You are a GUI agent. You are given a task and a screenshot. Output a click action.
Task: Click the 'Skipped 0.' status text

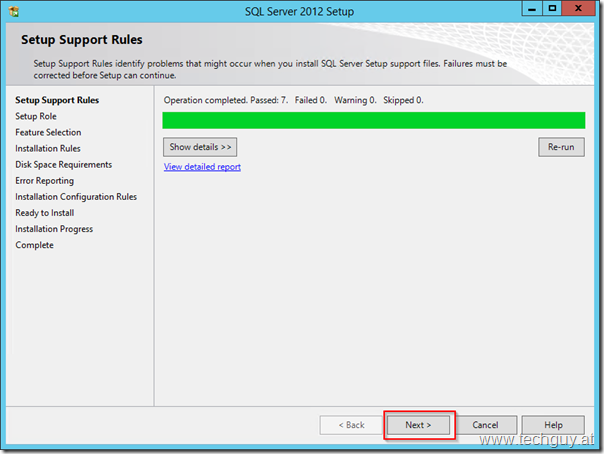pos(403,101)
